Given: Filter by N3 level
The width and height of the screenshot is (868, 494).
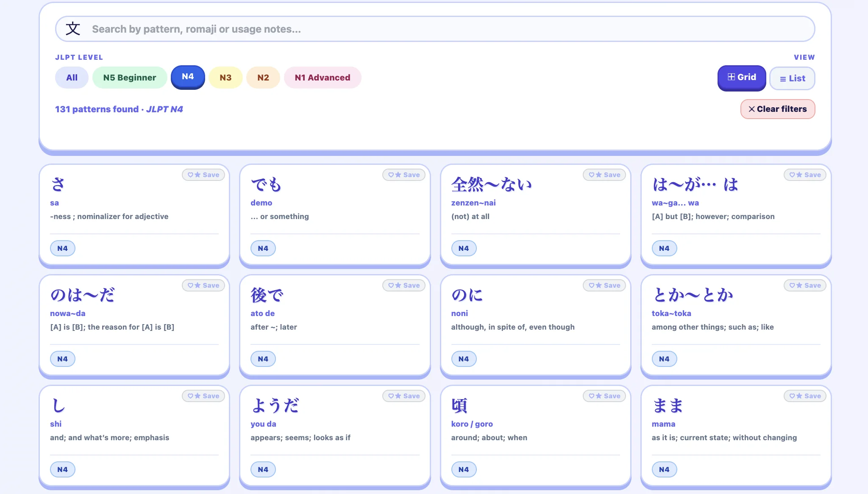Looking at the screenshot, I should tap(225, 78).
